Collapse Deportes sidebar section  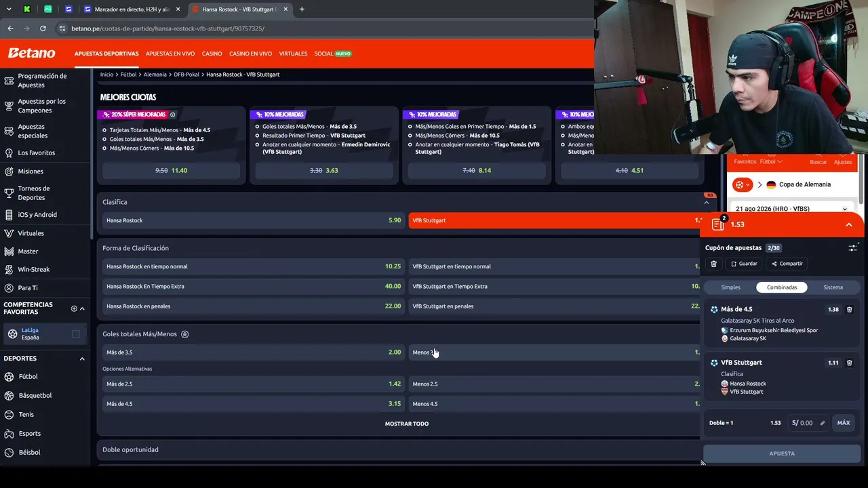pyautogui.click(x=82, y=359)
